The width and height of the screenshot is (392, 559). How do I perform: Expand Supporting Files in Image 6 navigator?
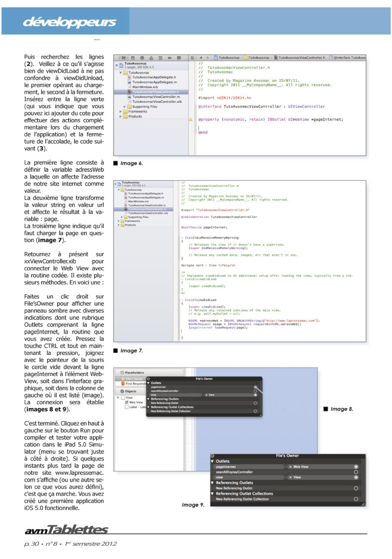(x=124, y=107)
